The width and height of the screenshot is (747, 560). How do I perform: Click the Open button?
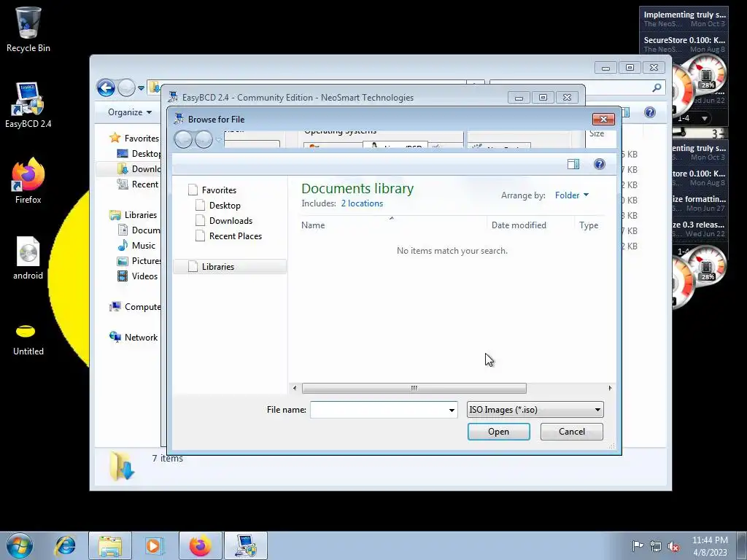[499, 432]
